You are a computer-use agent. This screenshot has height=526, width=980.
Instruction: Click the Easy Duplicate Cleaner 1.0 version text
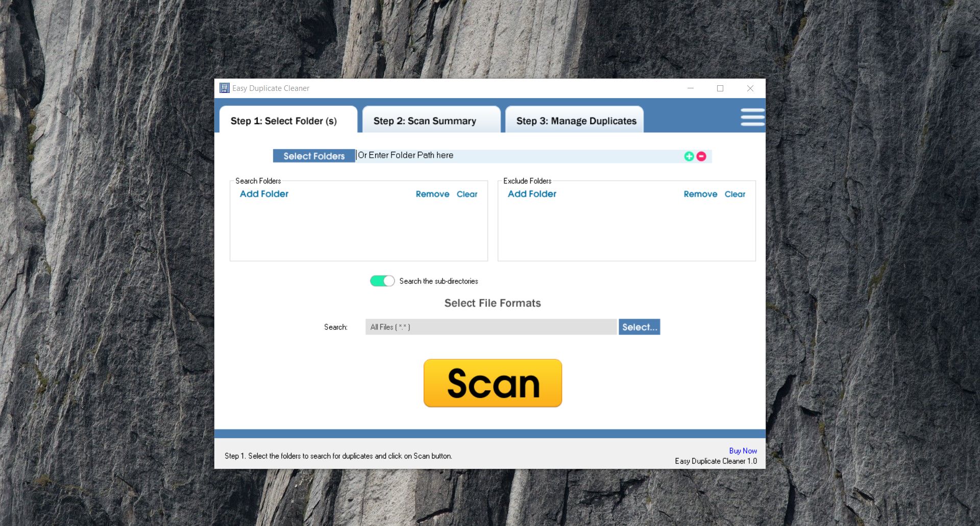point(716,461)
